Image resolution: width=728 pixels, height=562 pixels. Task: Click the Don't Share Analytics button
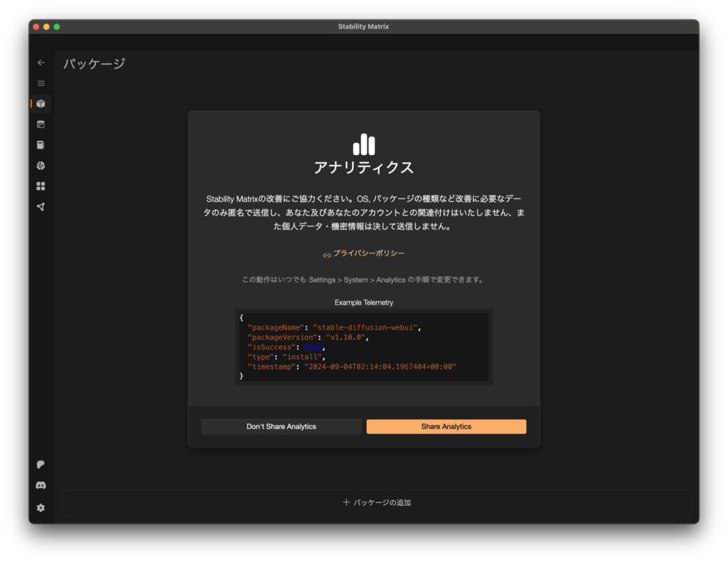click(x=281, y=427)
